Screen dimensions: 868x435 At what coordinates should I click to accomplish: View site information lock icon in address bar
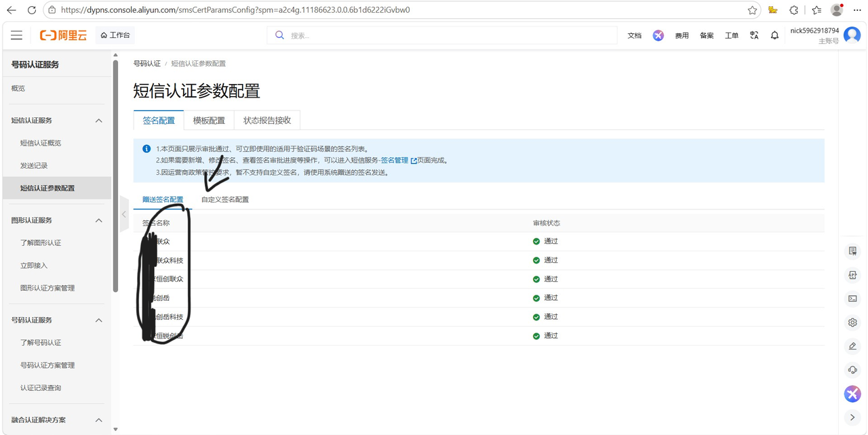pyautogui.click(x=53, y=10)
